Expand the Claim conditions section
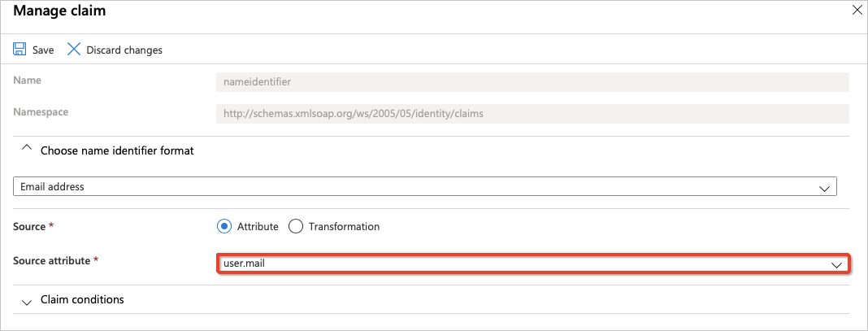The width and height of the screenshot is (868, 331). [81, 299]
